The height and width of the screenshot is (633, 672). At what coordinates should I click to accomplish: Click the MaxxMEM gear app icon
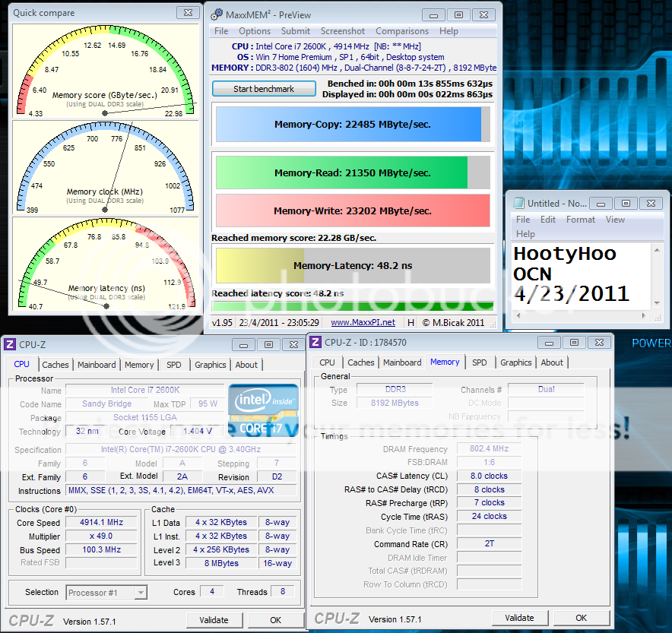point(217,14)
